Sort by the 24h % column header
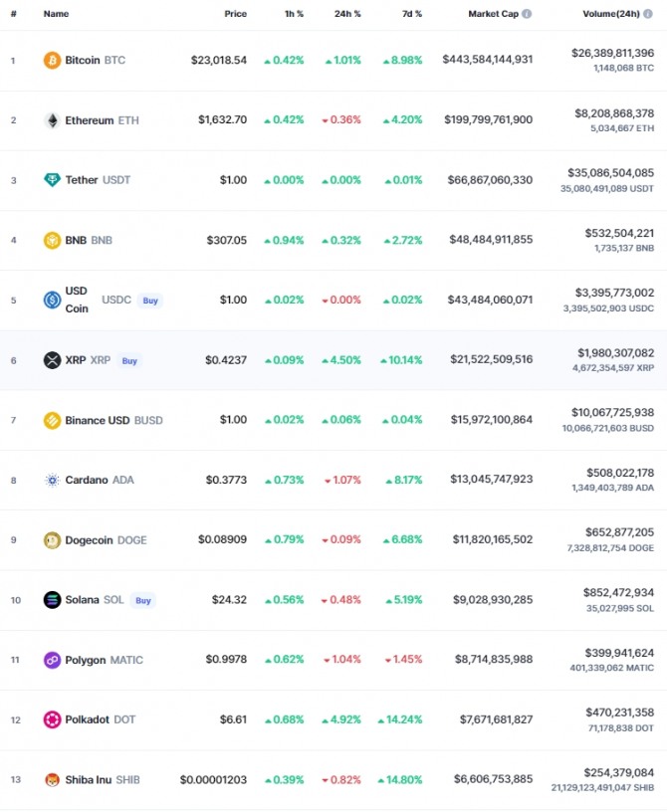The width and height of the screenshot is (667, 812). pos(347,14)
